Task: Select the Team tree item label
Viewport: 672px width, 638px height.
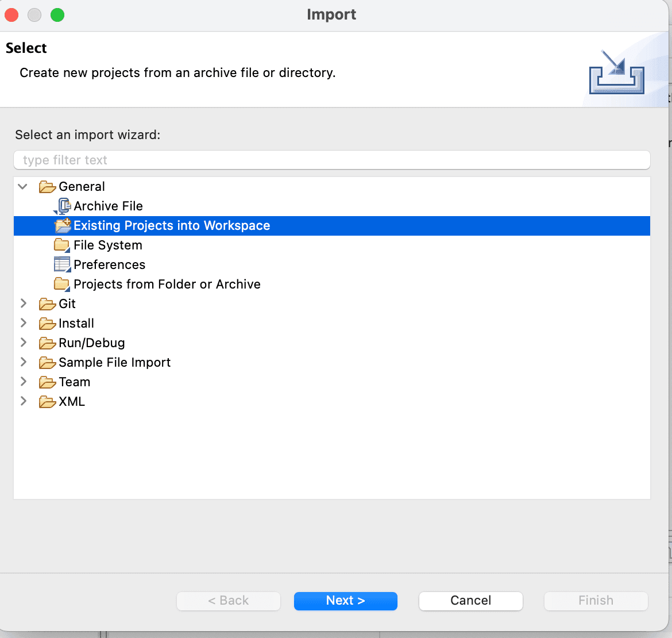Action: [x=74, y=382]
